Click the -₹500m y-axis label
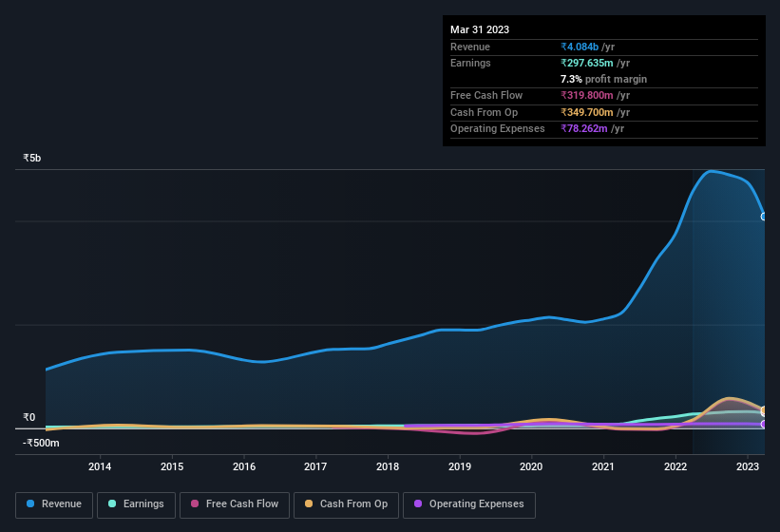780x532 pixels. click(x=41, y=443)
